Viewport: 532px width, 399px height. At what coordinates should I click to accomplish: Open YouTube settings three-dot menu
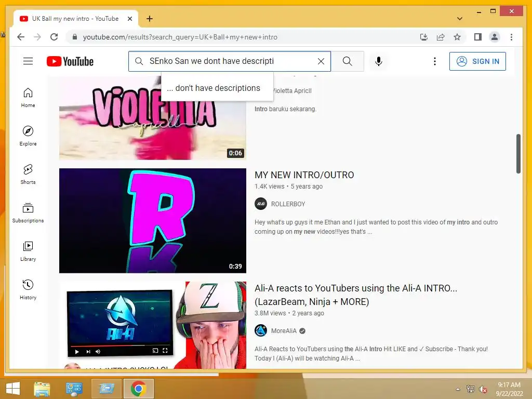coord(435,61)
